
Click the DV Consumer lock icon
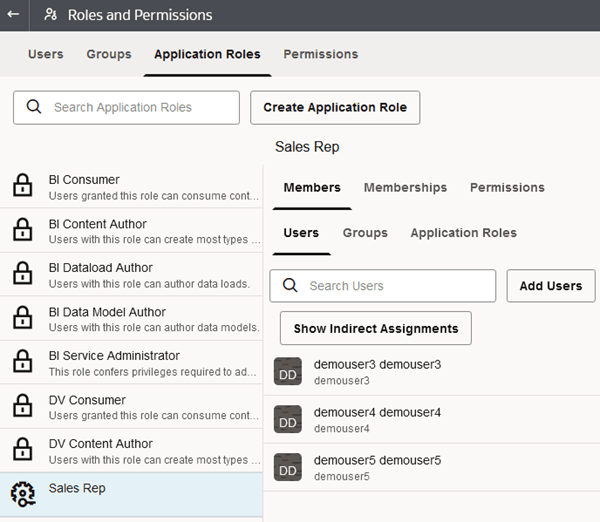coord(21,407)
